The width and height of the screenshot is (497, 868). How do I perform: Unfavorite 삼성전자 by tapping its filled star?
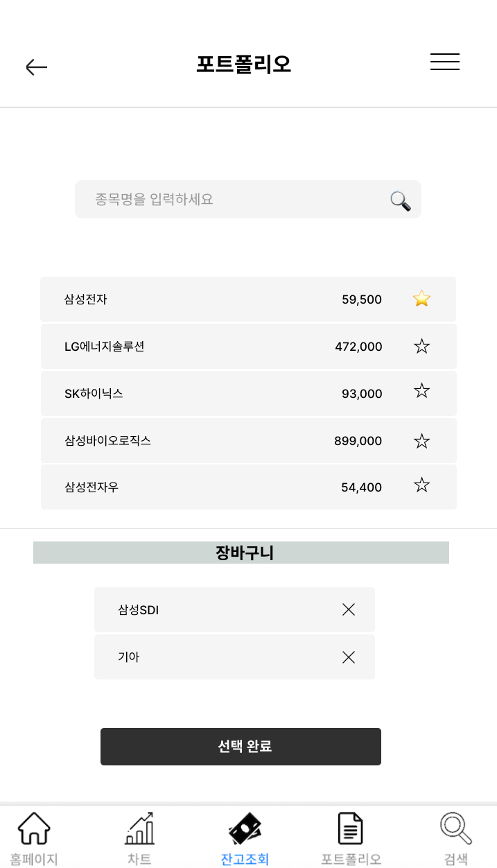pos(421,299)
